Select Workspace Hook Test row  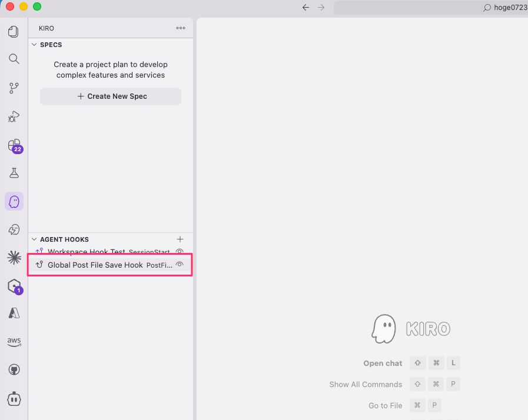(109, 251)
